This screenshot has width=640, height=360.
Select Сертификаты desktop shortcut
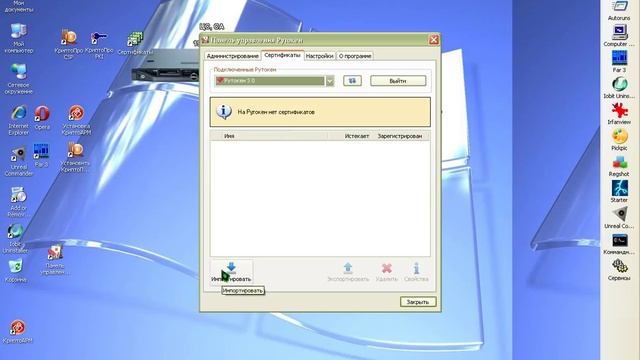point(135,43)
